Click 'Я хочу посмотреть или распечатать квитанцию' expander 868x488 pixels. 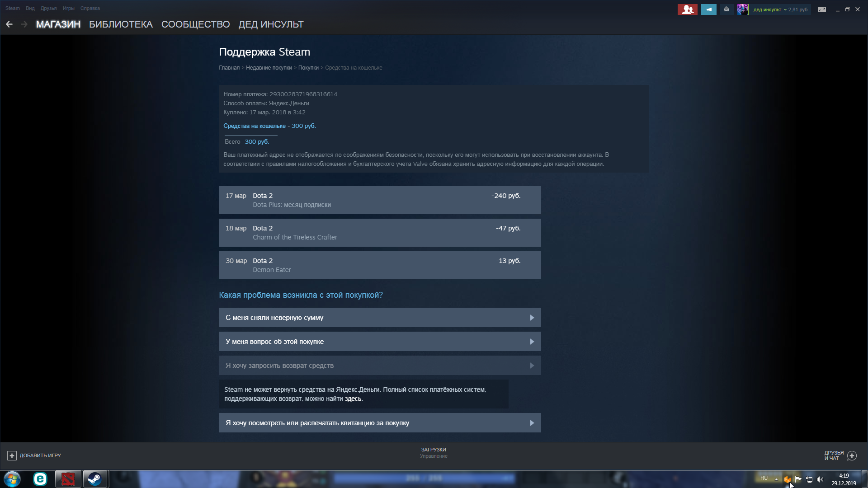pyautogui.click(x=380, y=422)
